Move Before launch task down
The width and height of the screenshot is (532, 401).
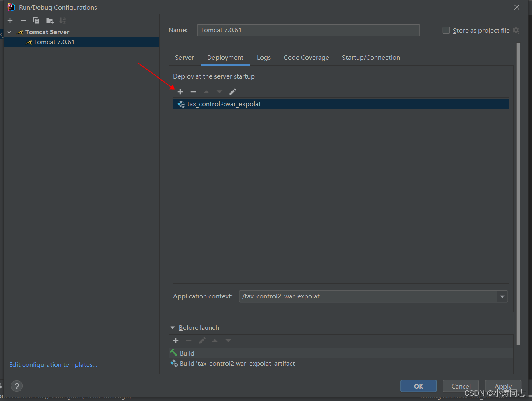pyautogui.click(x=228, y=341)
